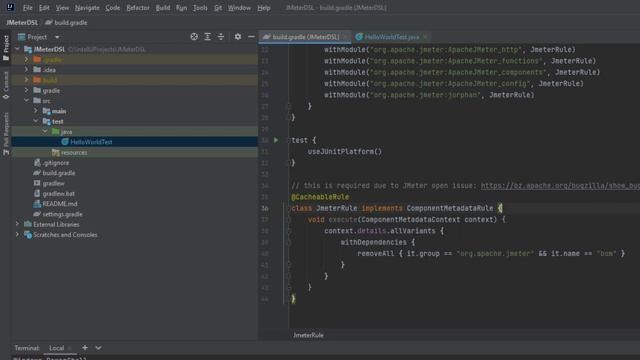The image size is (640, 360).
Task: Click the IntelliJ IDEA application logo
Action: 10,7
